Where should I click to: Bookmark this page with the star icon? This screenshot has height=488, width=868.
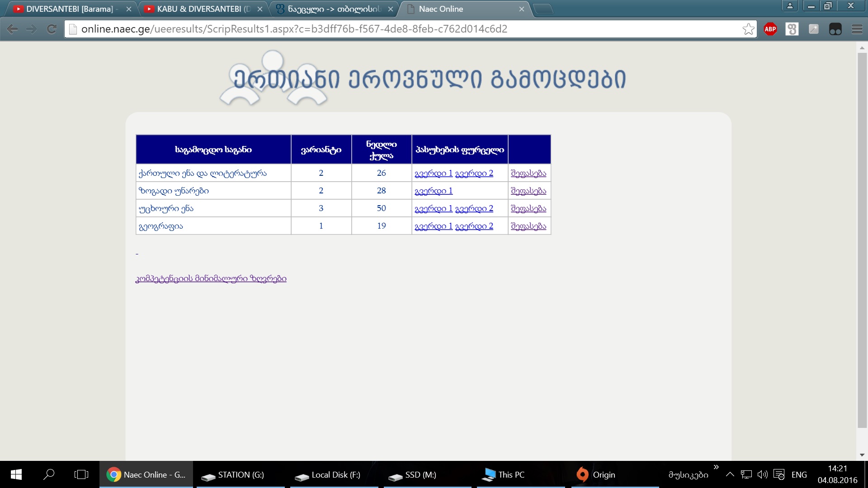(748, 29)
